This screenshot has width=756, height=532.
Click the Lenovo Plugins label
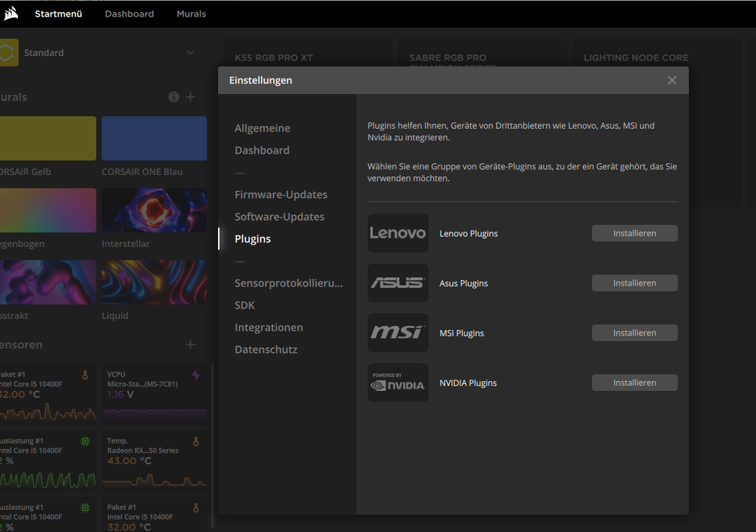469,234
